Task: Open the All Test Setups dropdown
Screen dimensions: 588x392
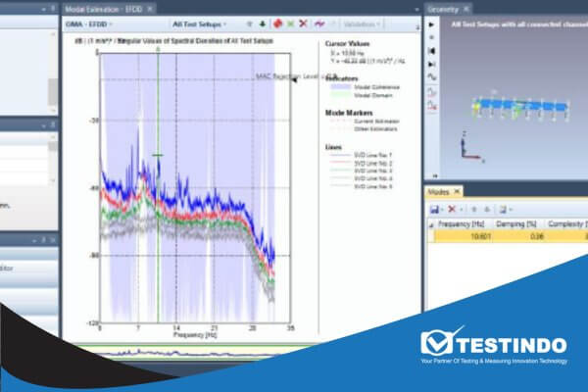Action: pos(200,24)
